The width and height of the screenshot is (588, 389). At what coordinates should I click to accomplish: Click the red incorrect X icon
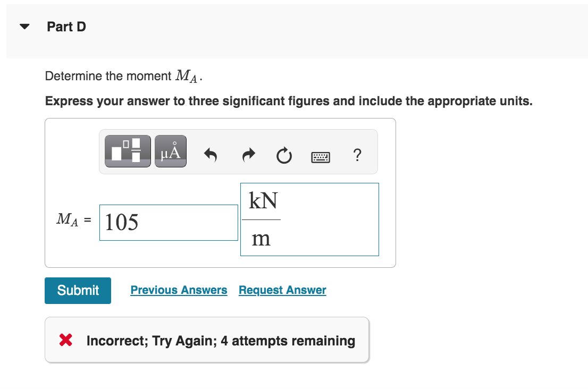65,341
